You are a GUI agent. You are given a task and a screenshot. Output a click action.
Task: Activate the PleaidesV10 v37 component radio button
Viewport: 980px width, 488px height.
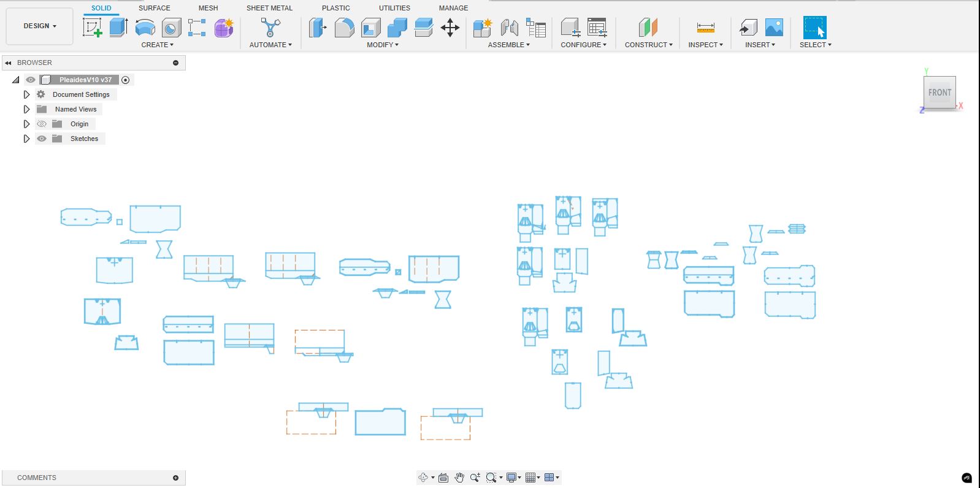pos(126,80)
